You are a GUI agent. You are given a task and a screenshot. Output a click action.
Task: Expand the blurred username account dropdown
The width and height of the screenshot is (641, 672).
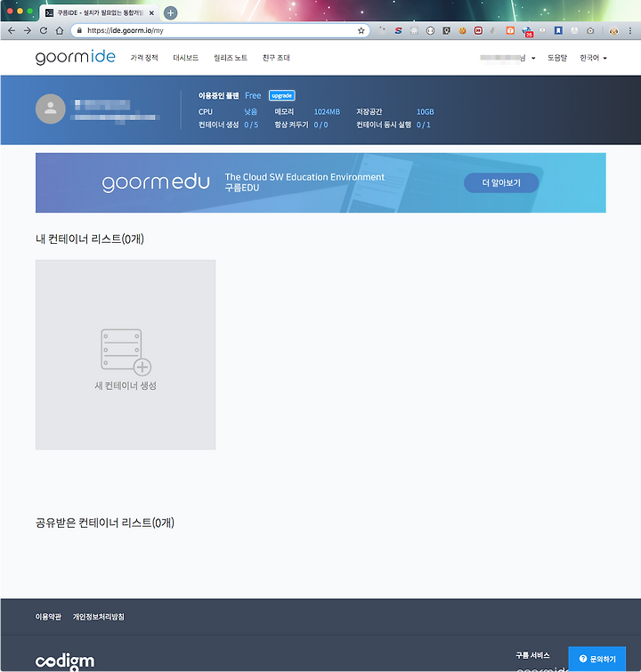507,58
